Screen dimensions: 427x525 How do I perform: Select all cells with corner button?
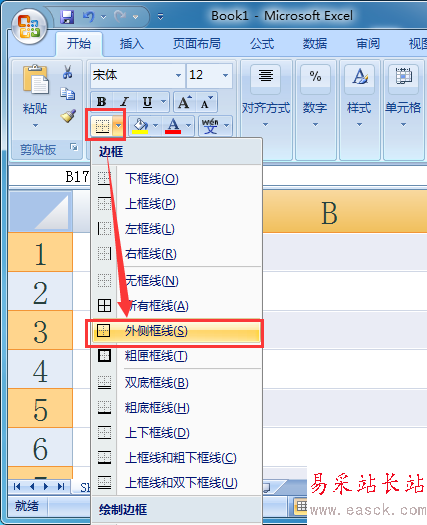click(41, 212)
